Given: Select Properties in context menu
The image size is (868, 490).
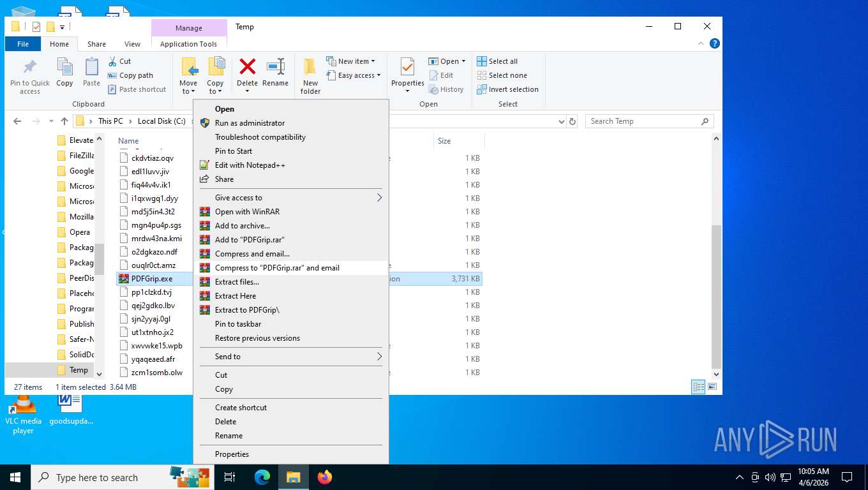Looking at the screenshot, I should [291, 454].
